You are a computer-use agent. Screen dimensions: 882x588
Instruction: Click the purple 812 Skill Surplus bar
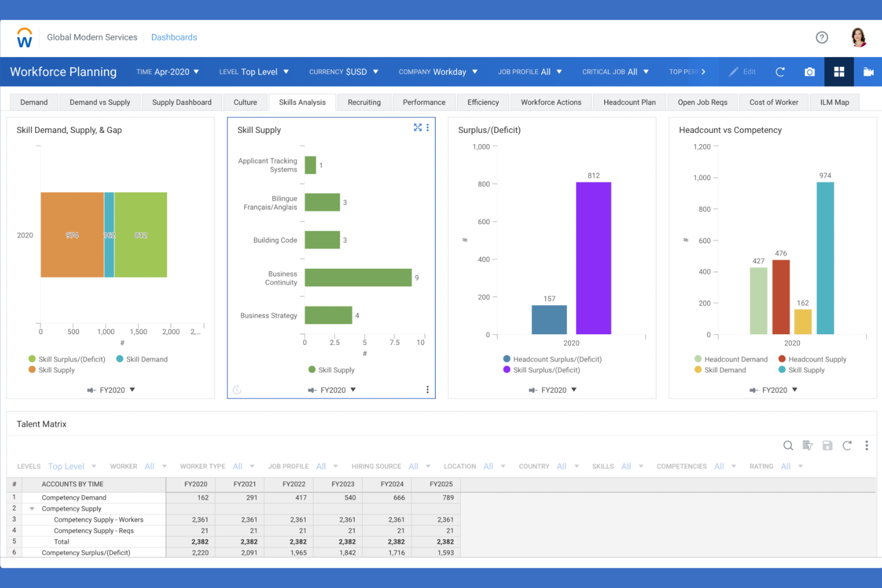tap(594, 258)
